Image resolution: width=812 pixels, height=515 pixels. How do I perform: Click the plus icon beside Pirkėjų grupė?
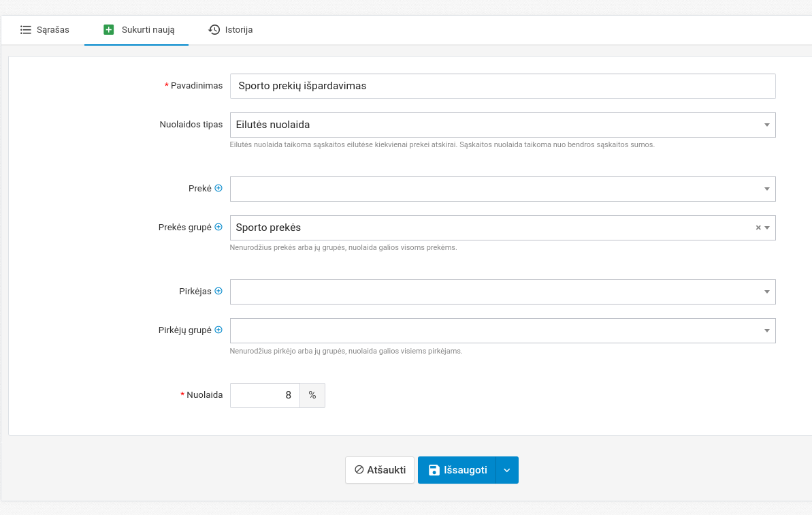218,330
